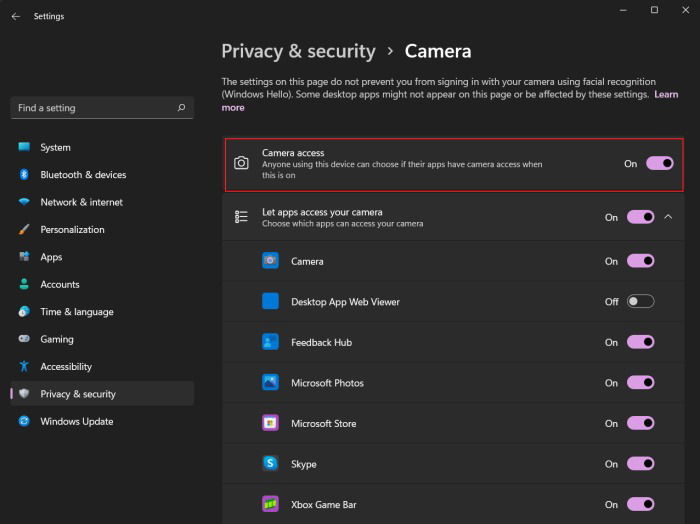The width and height of the screenshot is (700, 524).
Task: Click the "Microsoft Photos" app name
Action: point(327,383)
